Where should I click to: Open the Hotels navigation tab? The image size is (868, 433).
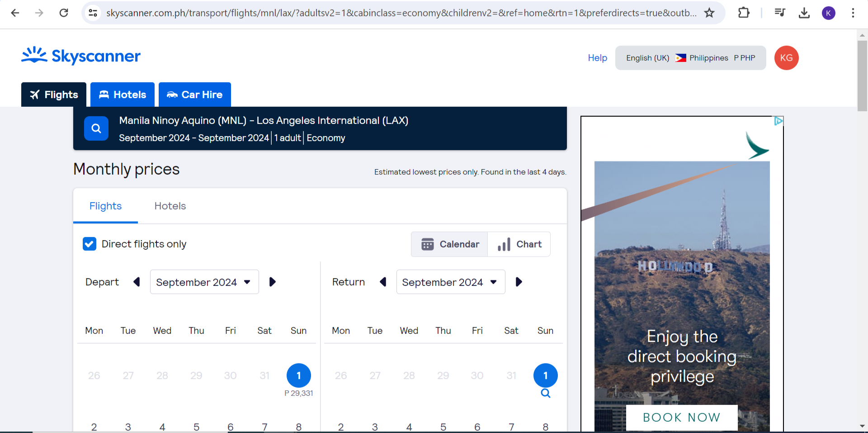123,95
